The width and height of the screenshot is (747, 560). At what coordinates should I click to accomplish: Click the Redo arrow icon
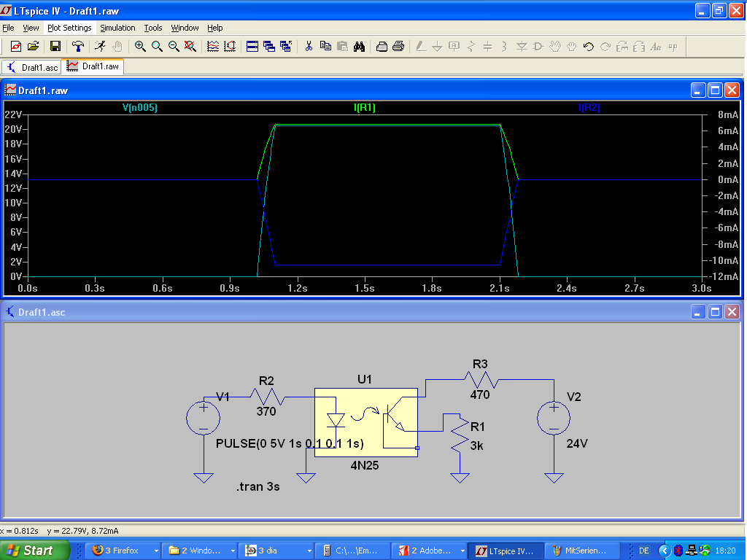click(605, 47)
